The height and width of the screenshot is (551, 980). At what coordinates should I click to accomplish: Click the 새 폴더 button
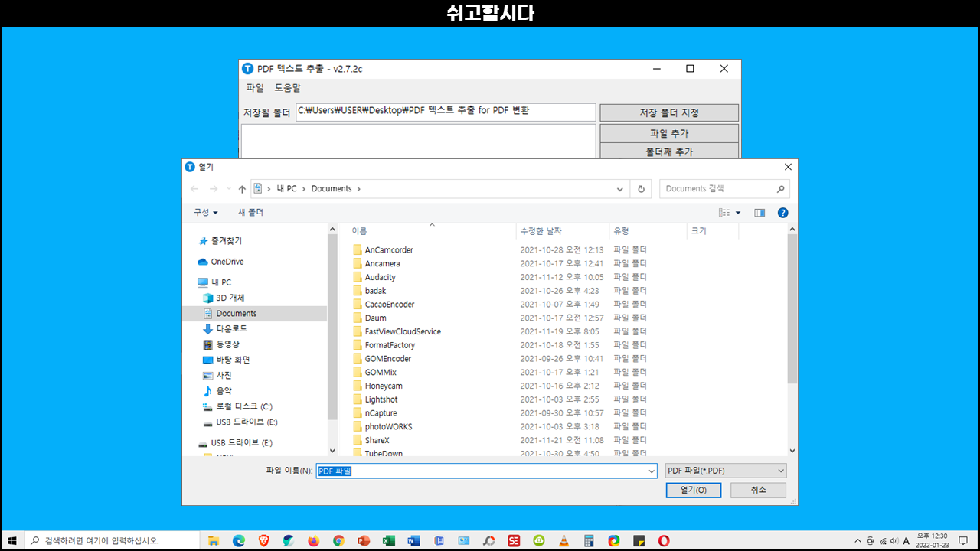click(x=250, y=212)
